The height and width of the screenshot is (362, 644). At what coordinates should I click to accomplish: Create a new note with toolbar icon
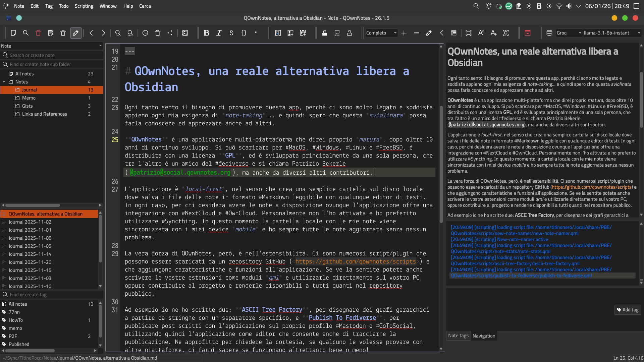[13, 33]
